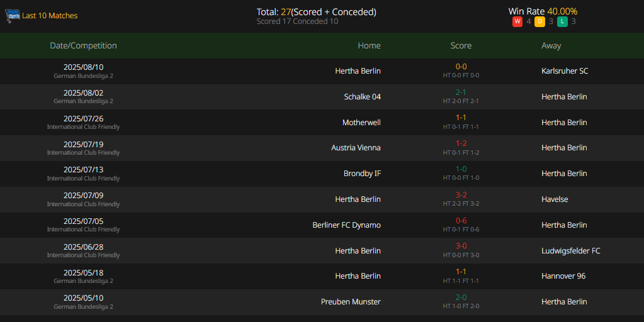Open the Karlsruher SC team link
644x322 pixels.
565,71
